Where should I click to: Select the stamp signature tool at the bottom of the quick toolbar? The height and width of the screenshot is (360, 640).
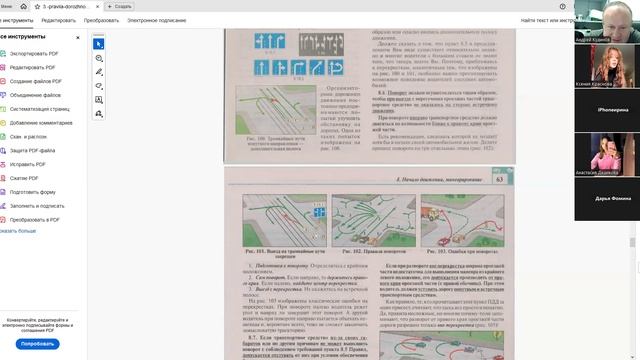[x=98, y=114]
